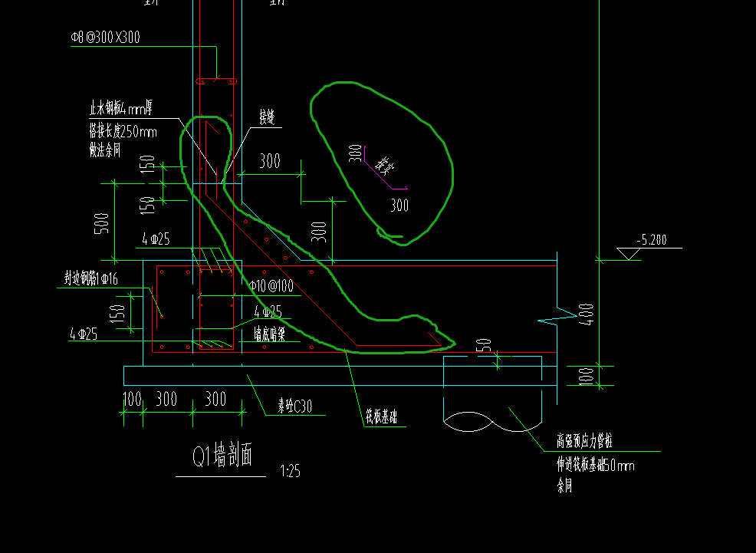756x553 pixels.
Task: Select the -5.200 elevation value
Action: point(652,239)
